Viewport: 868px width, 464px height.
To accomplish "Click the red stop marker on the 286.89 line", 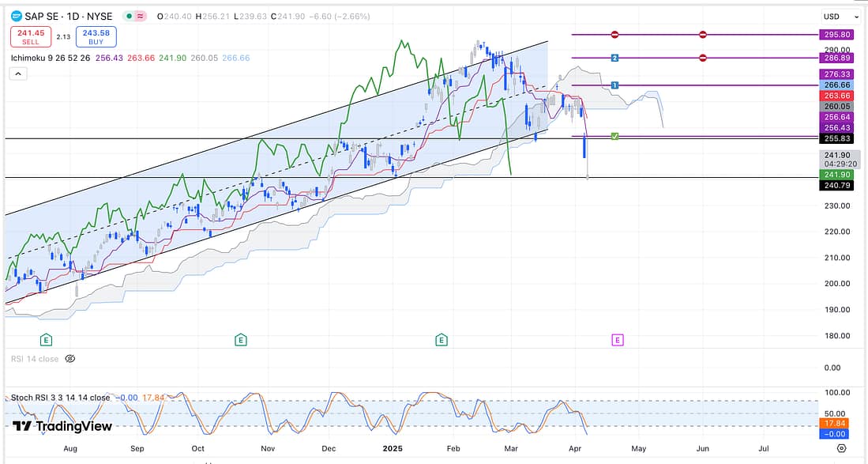I will [x=702, y=58].
